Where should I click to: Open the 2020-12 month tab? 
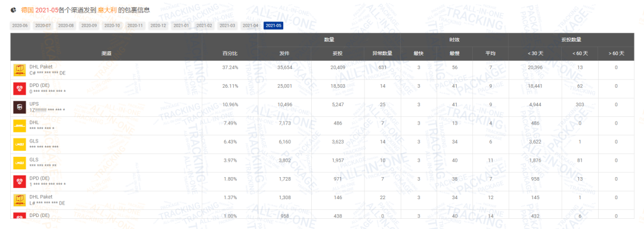158,26
